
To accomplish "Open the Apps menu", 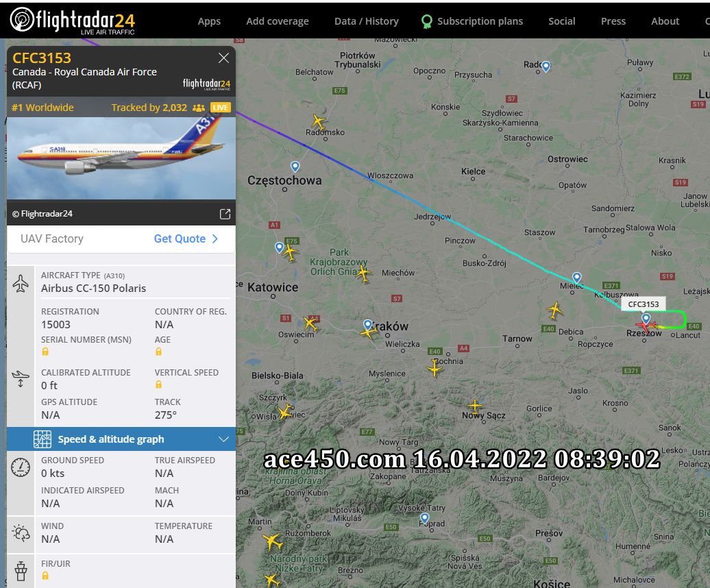I will (x=209, y=21).
